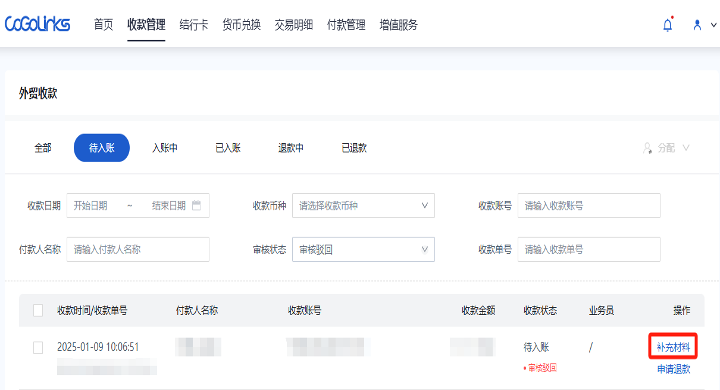Select the 待入账 tab
This screenshot has height=390, width=720.
(101, 148)
